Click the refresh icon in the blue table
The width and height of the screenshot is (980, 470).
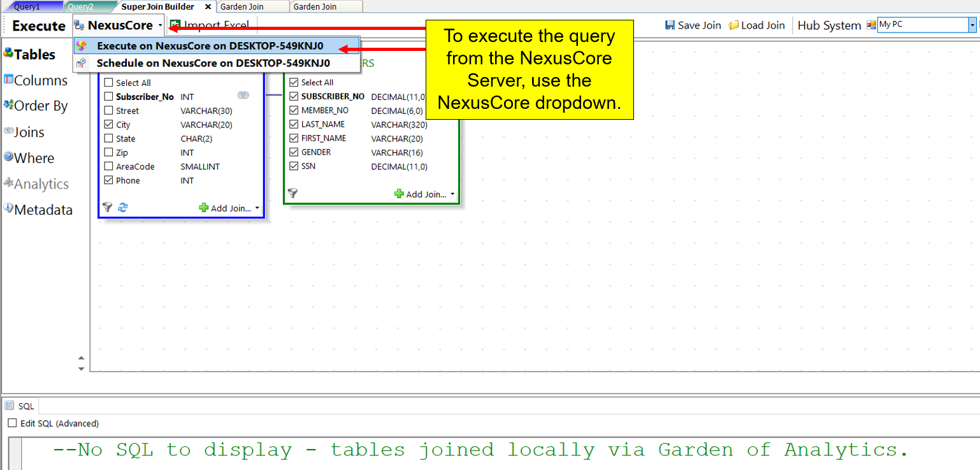(123, 208)
